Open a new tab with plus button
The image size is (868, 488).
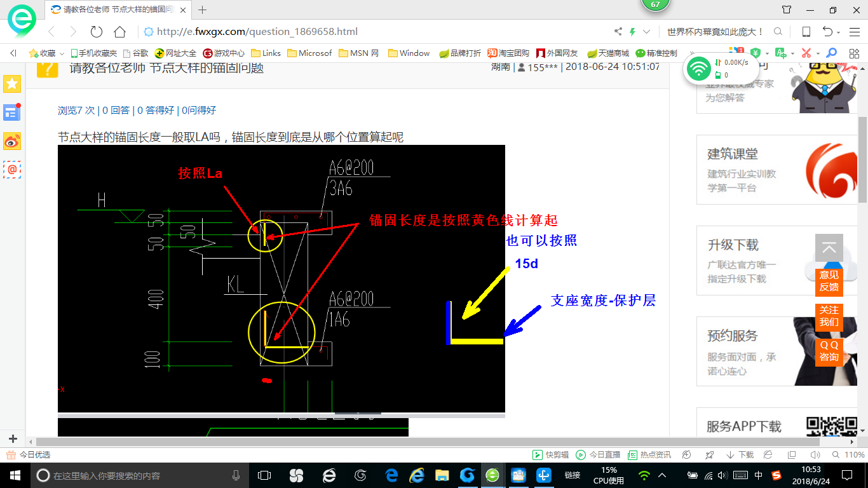(x=203, y=10)
